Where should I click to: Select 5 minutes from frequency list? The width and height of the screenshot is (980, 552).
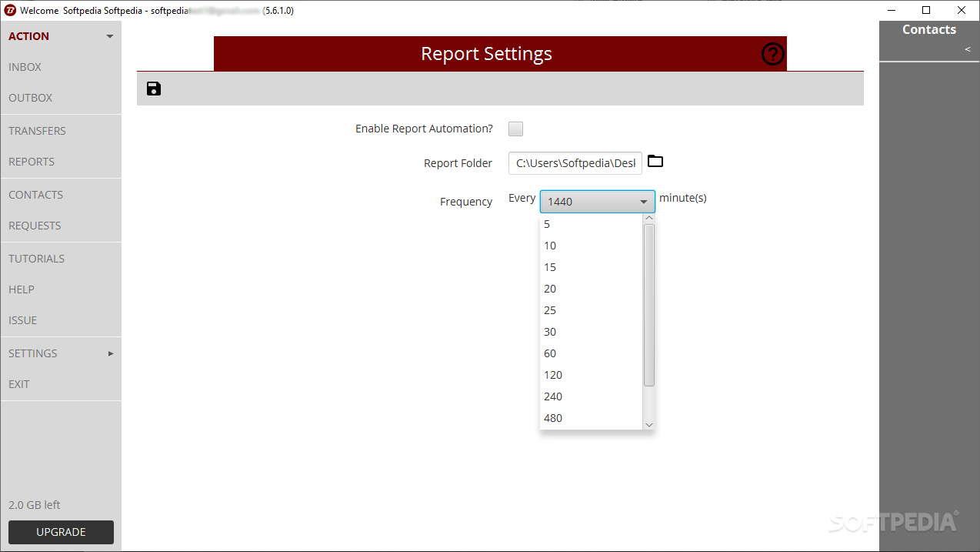pyautogui.click(x=592, y=224)
